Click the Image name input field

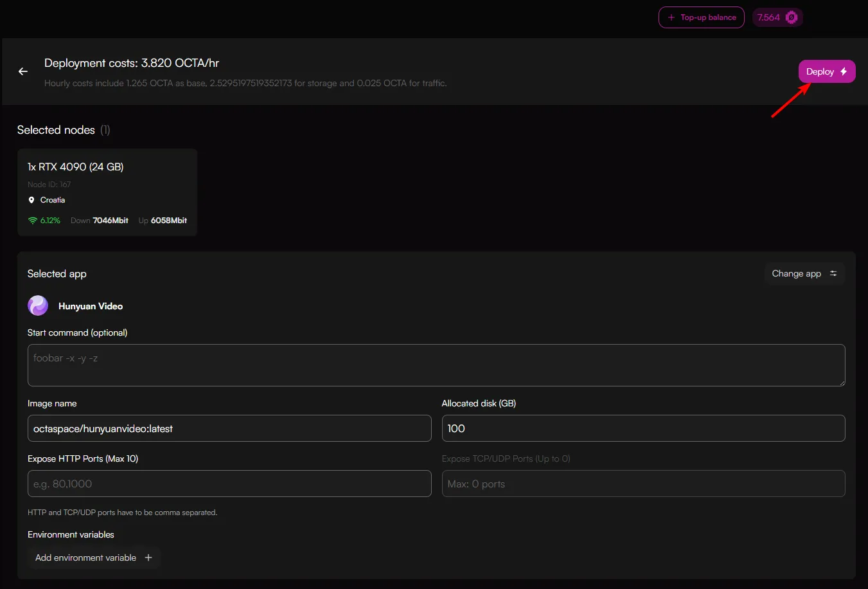click(x=229, y=428)
